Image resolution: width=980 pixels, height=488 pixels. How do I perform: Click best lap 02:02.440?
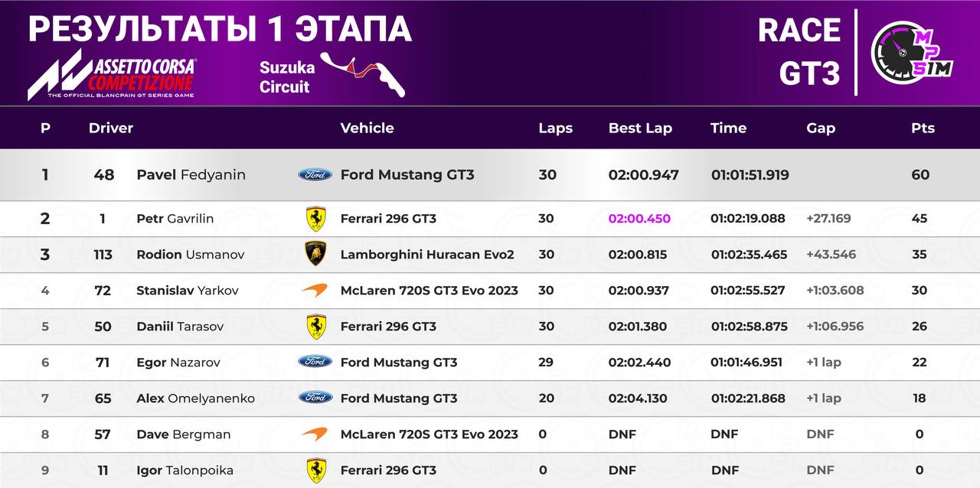[x=639, y=363]
